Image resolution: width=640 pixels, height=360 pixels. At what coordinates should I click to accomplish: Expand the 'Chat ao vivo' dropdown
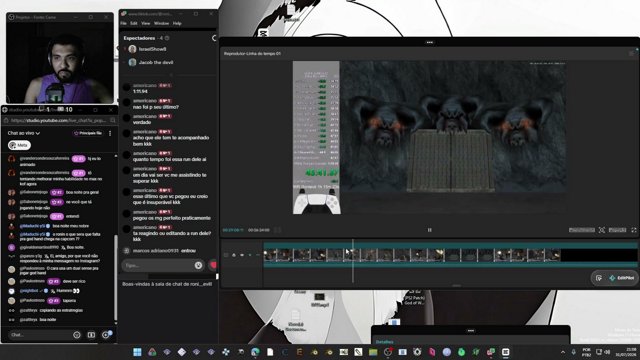tap(24, 133)
